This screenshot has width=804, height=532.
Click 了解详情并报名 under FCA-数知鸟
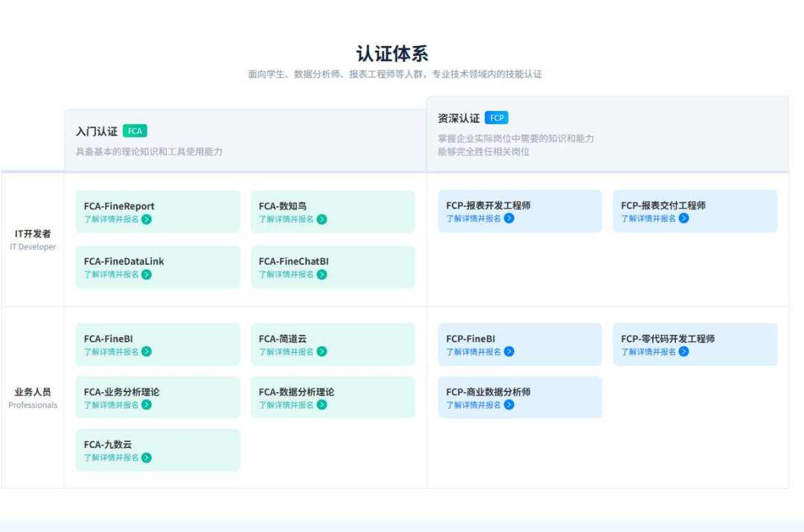point(286,219)
